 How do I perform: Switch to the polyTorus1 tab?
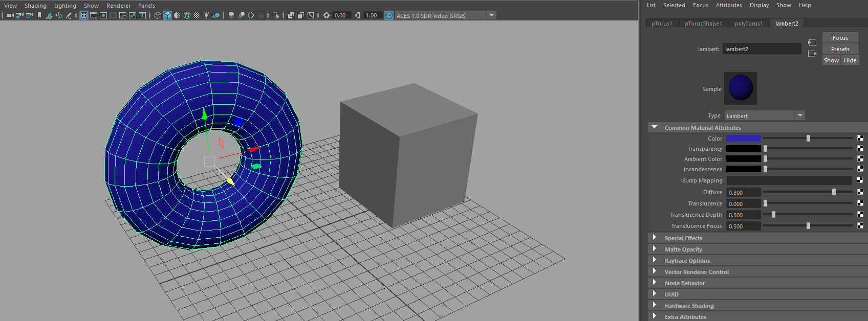point(748,24)
